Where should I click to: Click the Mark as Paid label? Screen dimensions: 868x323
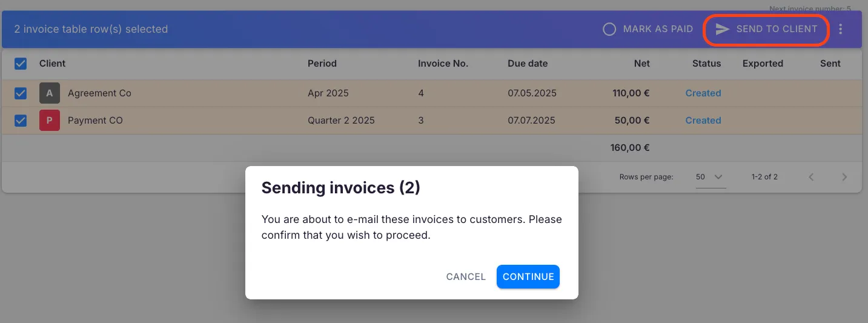pos(658,29)
